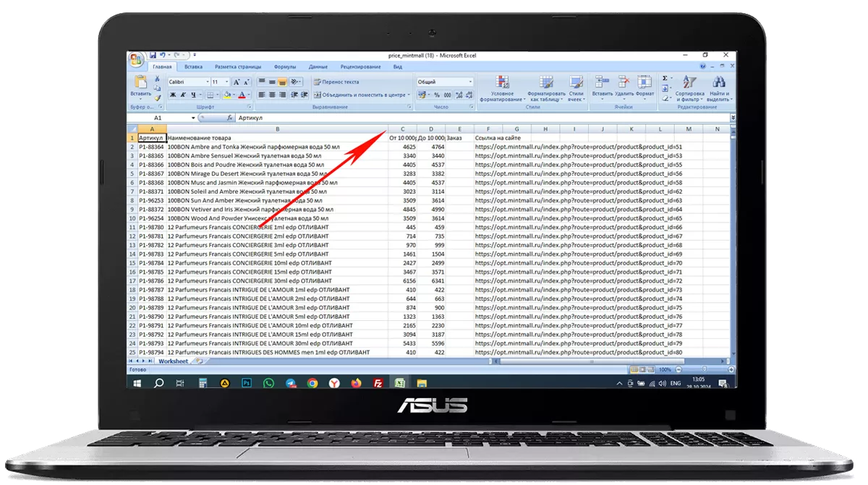The height and width of the screenshot is (485, 868).
Task: Click the AutoSum sigma icon
Action: coord(665,78)
